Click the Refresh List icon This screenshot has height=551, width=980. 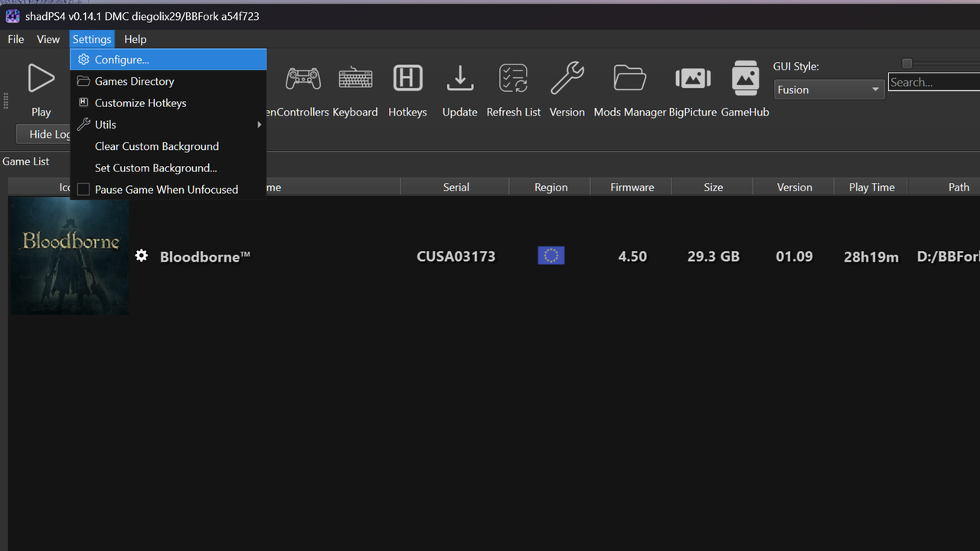tap(514, 78)
